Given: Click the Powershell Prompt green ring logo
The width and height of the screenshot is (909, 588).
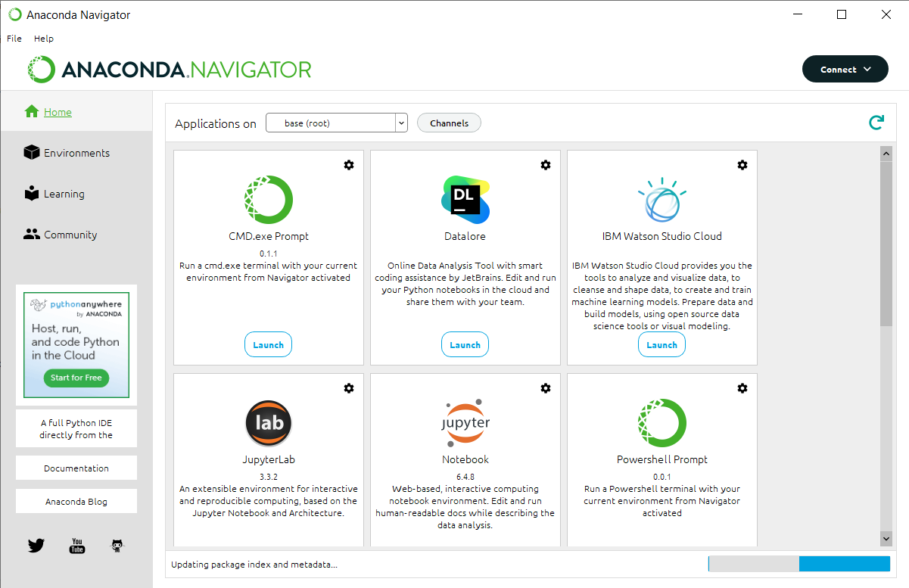Looking at the screenshot, I should [662, 423].
